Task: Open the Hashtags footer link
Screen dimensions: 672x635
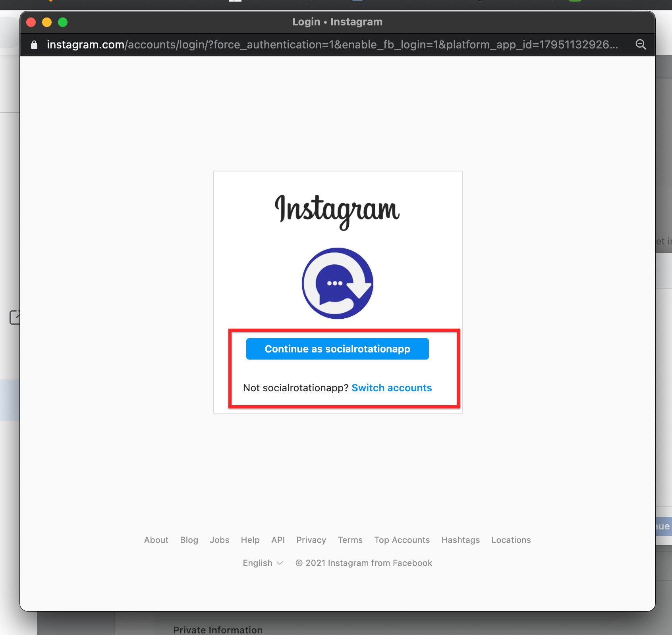Action: pyautogui.click(x=461, y=540)
